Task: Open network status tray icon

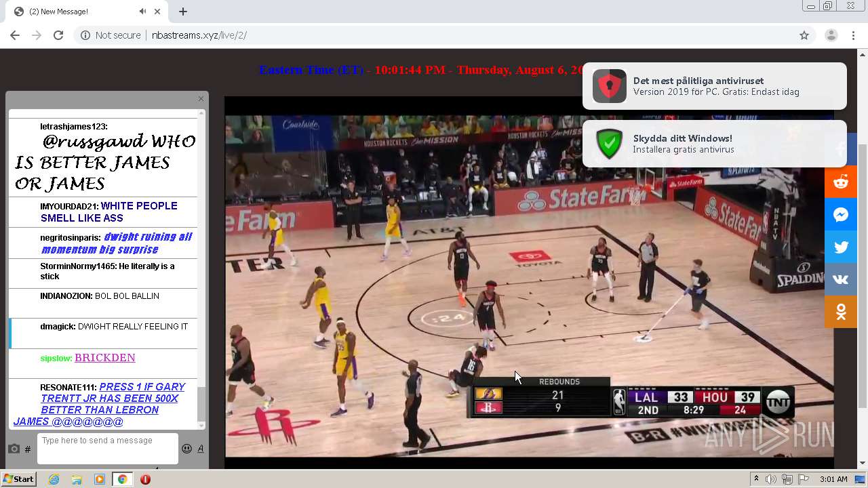Action: point(787,479)
